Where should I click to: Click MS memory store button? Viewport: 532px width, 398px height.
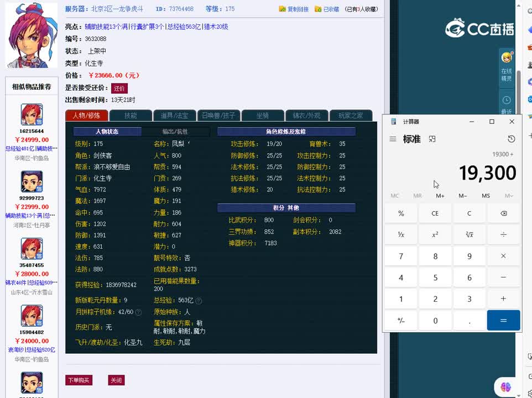[486, 196]
